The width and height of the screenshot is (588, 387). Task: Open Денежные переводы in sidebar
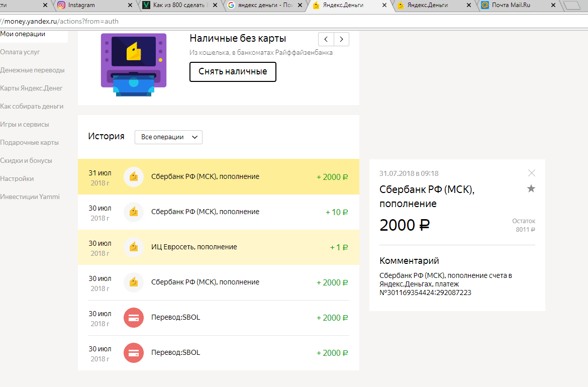[x=32, y=70]
